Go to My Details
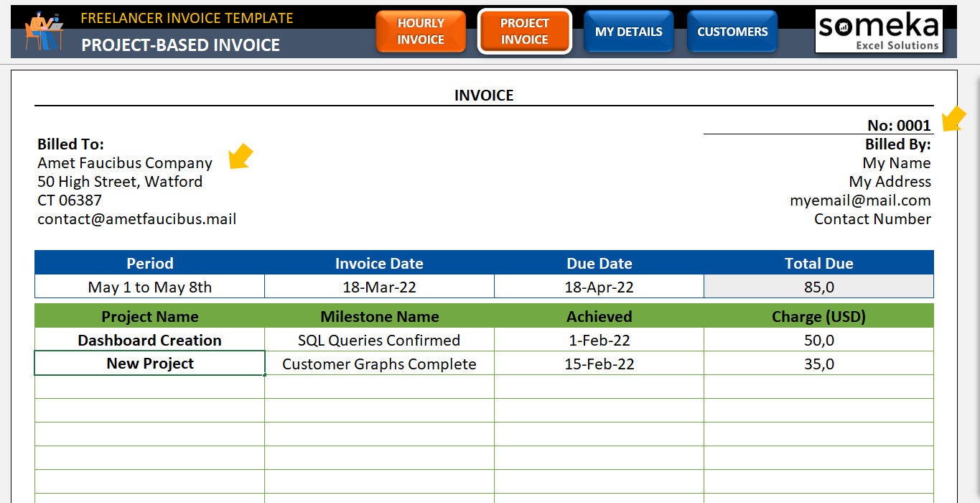 (x=629, y=32)
